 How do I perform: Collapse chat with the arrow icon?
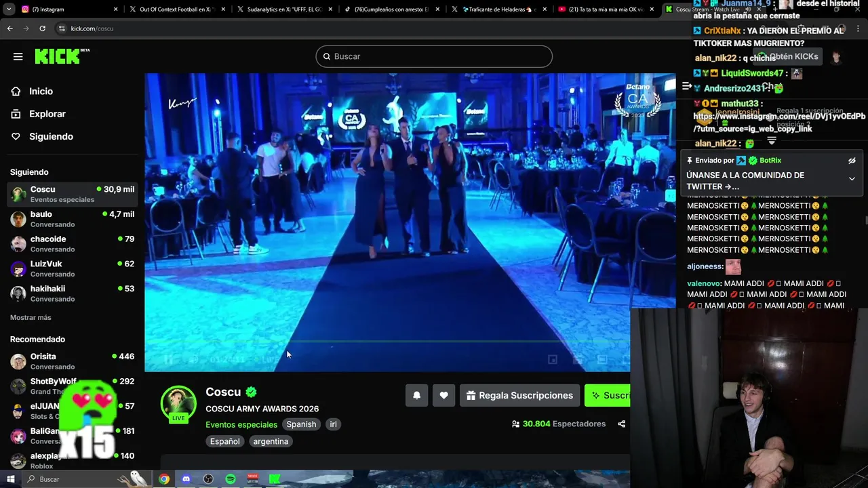[686, 86]
